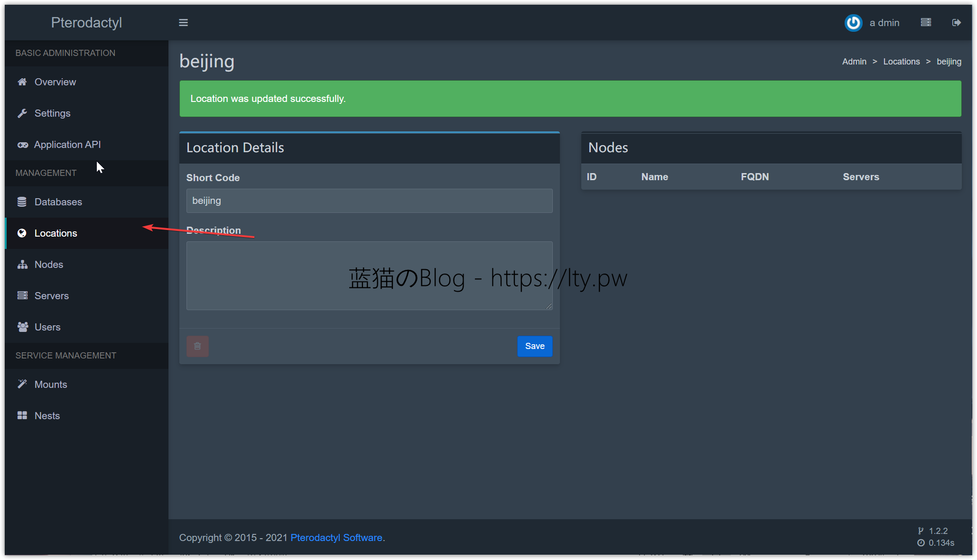The height and width of the screenshot is (560, 977).
Task: Click the Nodes sitemap icon
Action: (22, 265)
